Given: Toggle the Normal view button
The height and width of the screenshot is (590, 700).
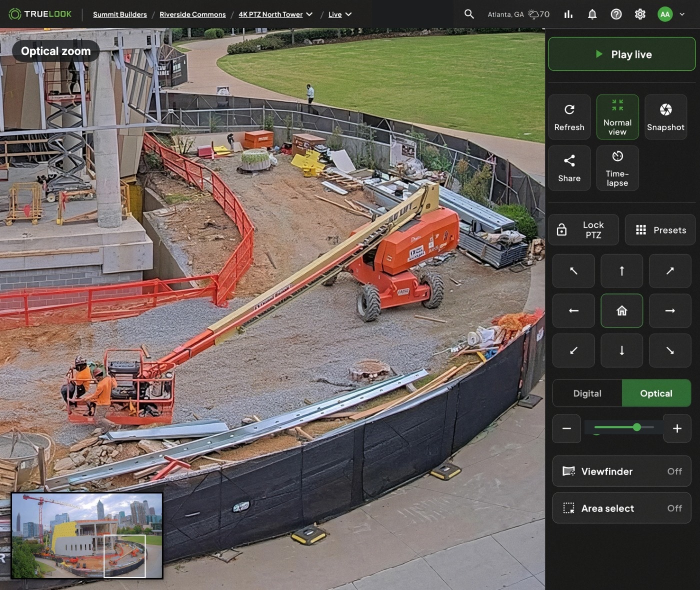Looking at the screenshot, I should [617, 117].
